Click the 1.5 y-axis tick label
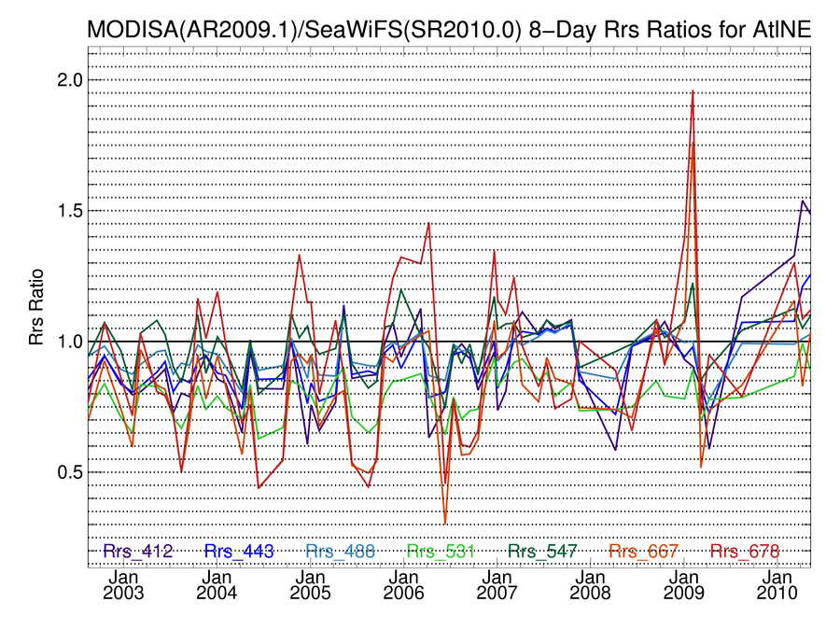The width and height of the screenshot is (840, 630). [x=70, y=211]
